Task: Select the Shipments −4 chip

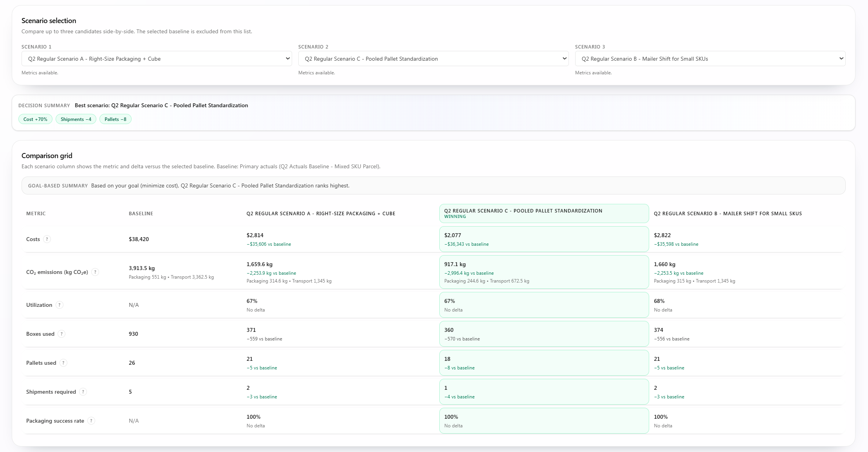Action: 76,119
